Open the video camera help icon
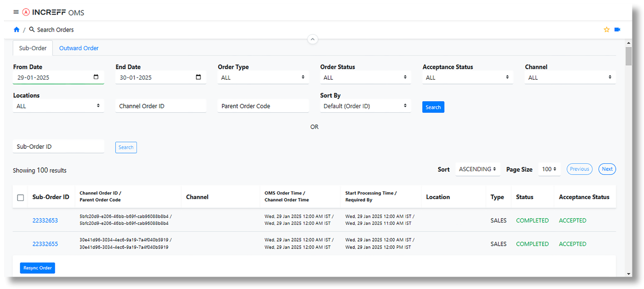 tap(617, 30)
